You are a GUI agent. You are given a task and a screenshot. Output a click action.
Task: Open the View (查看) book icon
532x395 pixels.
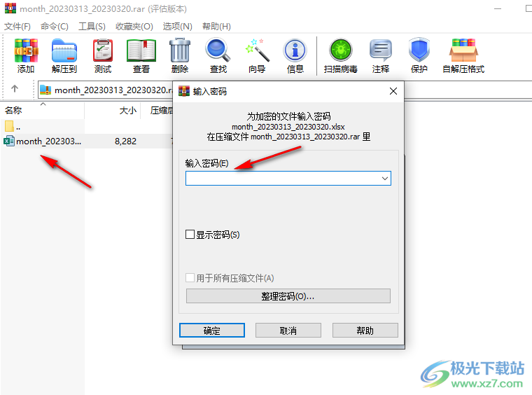[141, 50]
